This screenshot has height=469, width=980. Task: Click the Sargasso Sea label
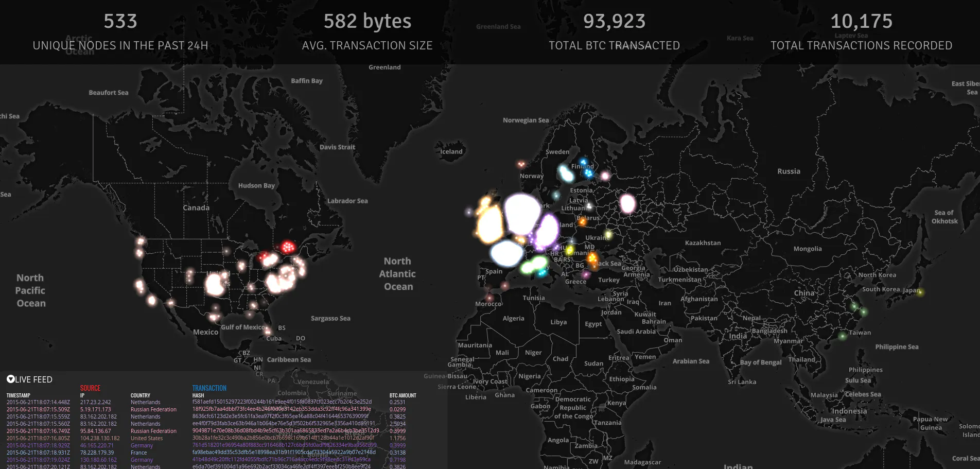coord(330,319)
